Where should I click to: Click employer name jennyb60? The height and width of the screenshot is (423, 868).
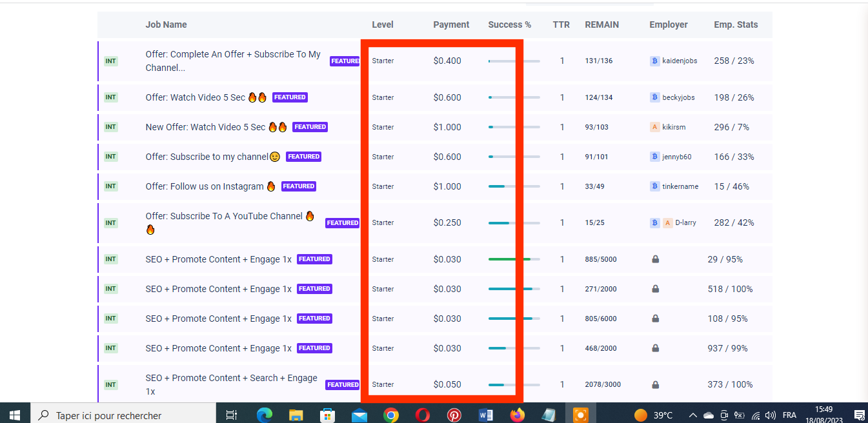(x=676, y=157)
